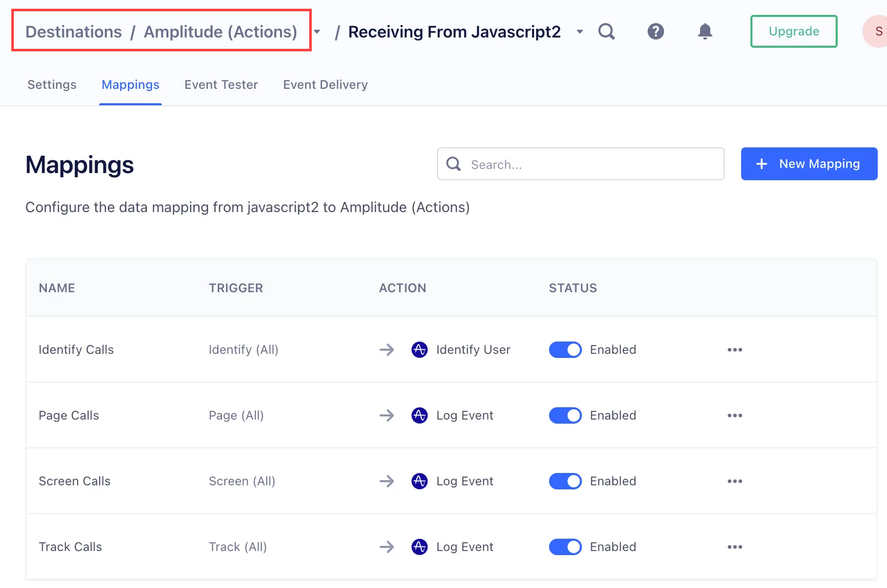The height and width of the screenshot is (588, 887).
Task: Click the Identify (All) trigger cell
Action: coord(243,350)
